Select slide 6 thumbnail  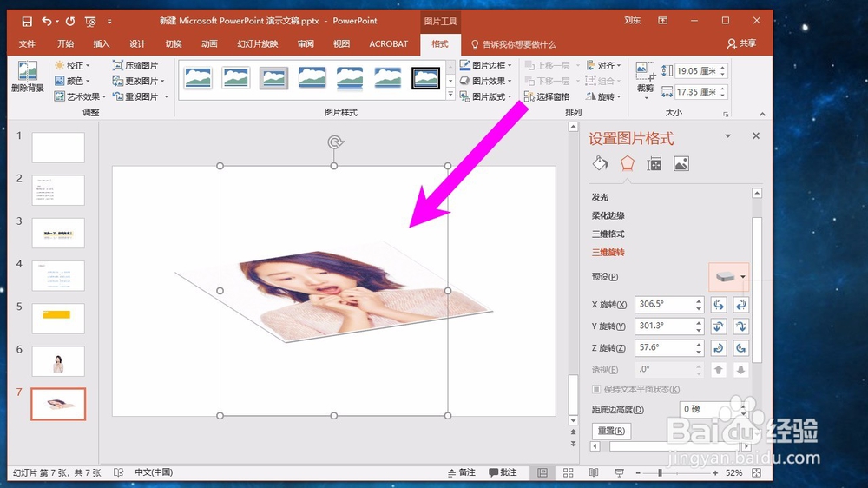click(x=58, y=361)
